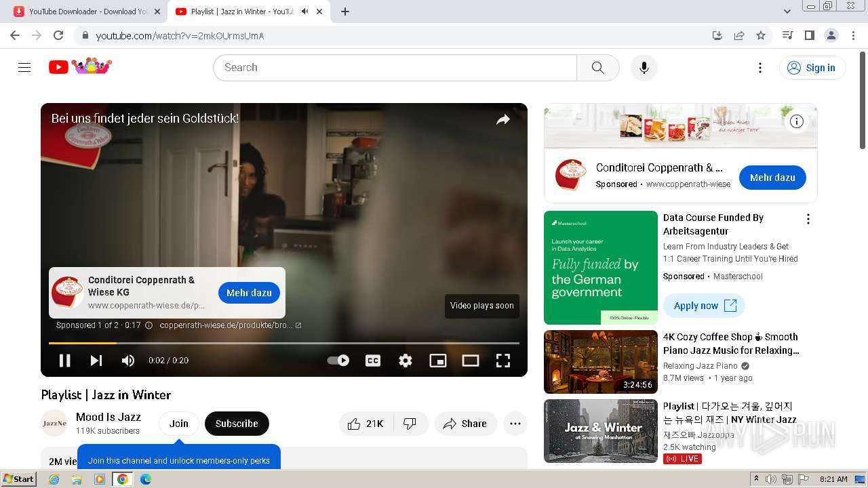Open the YouTube hamburger guide menu
Image resolution: width=868 pixels, height=488 pixels.
point(24,67)
